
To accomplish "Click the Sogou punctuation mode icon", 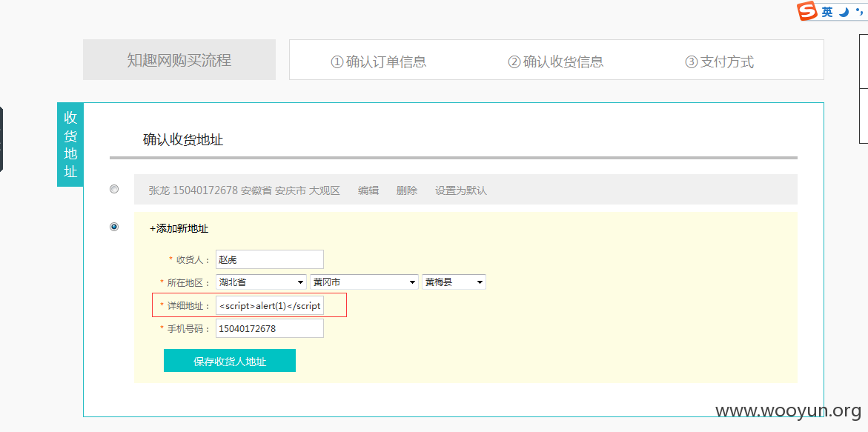I will click(858, 12).
